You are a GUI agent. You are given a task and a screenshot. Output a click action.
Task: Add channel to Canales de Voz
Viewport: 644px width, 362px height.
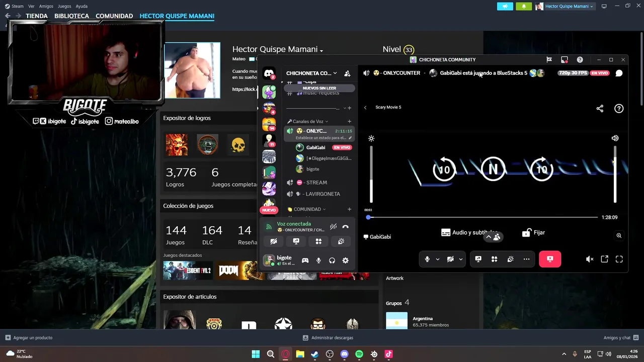point(349,121)
